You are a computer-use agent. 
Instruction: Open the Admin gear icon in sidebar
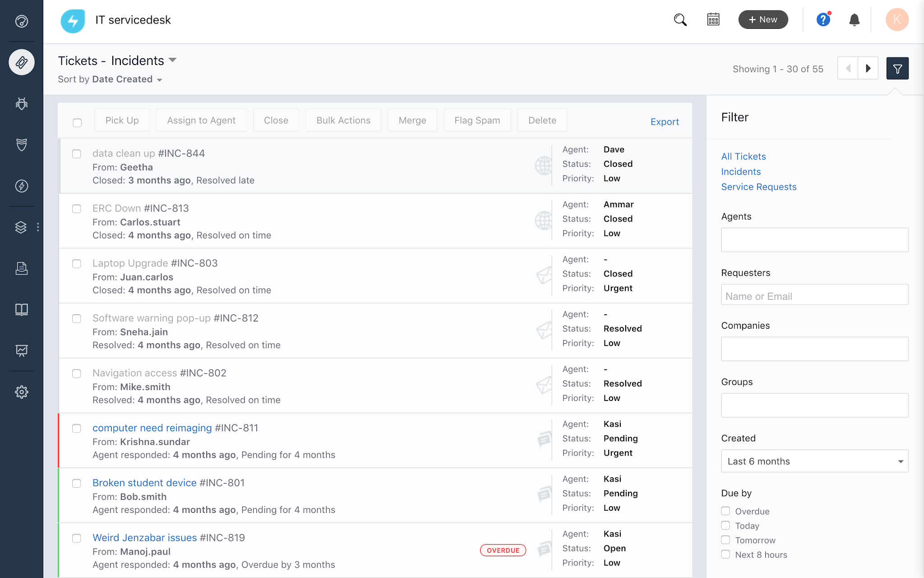[21, 392]
